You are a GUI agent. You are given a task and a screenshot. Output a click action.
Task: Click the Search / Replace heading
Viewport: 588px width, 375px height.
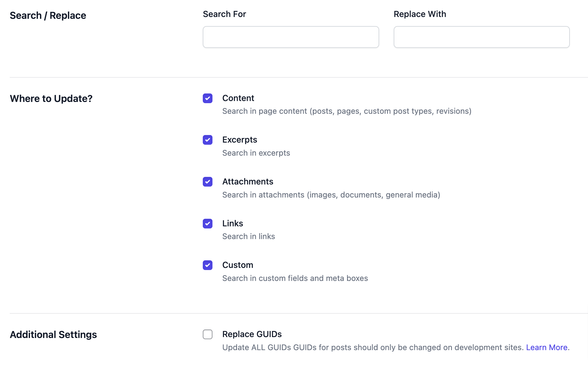click(x=48, y=15)
